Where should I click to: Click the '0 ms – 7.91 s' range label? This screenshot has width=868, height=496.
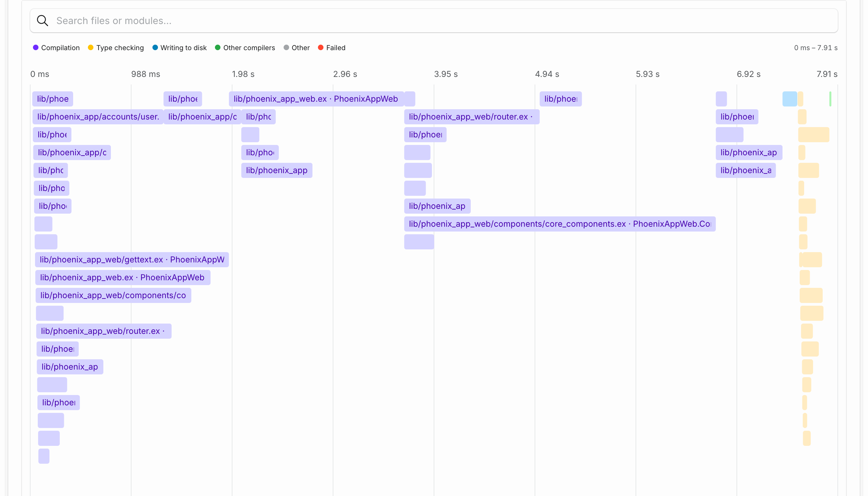(x=816, y=48)
